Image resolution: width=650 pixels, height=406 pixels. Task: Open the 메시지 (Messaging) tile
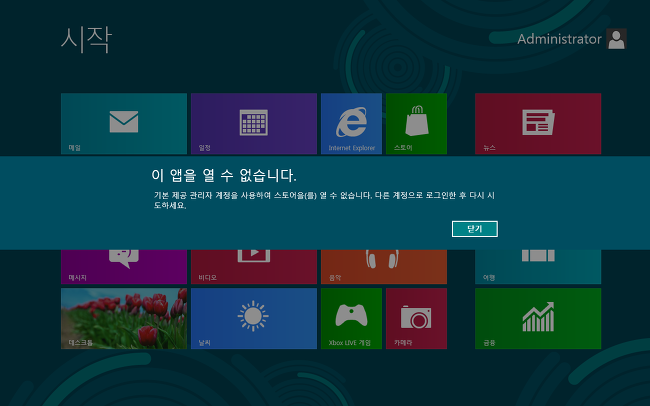click(124, 267)
